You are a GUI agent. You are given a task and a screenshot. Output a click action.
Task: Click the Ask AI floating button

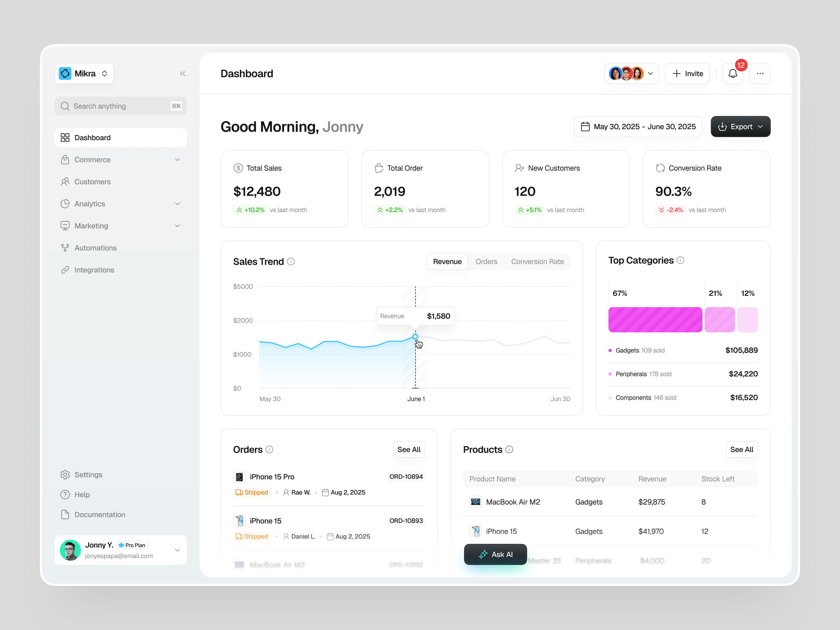click(x=495, y=554)
